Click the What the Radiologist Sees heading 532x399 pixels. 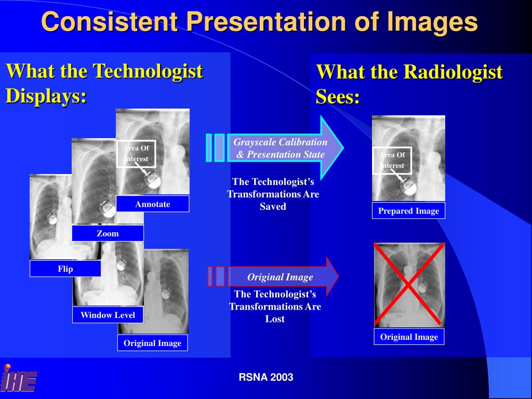click(x=409, y=84)
